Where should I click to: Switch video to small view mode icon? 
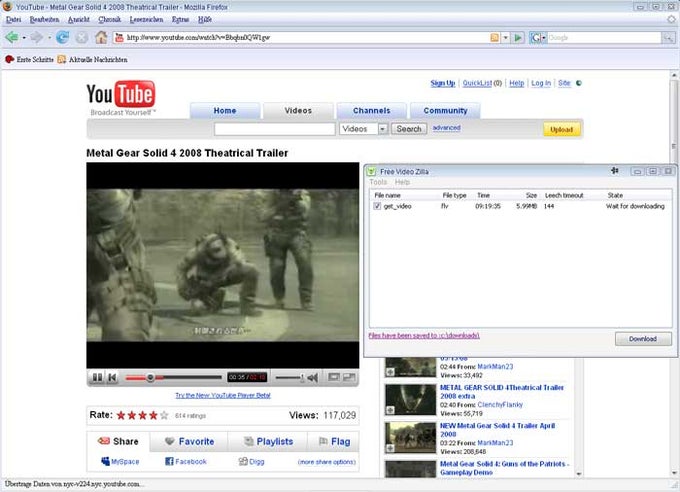point(334,377)
